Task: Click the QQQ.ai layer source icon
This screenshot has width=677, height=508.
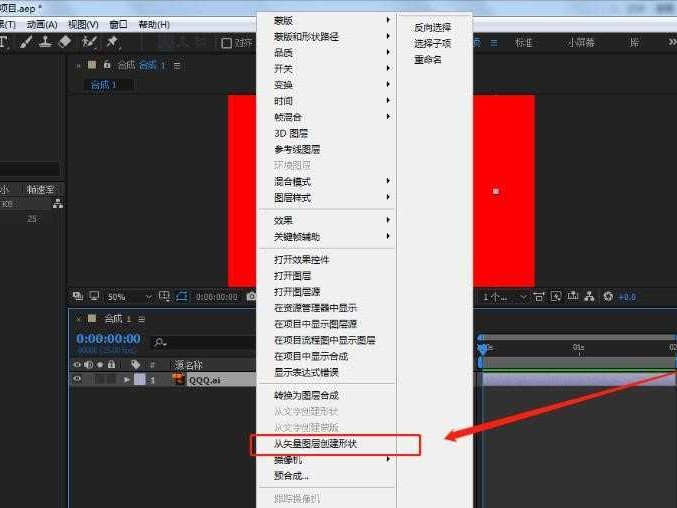Action: (178, 380)
